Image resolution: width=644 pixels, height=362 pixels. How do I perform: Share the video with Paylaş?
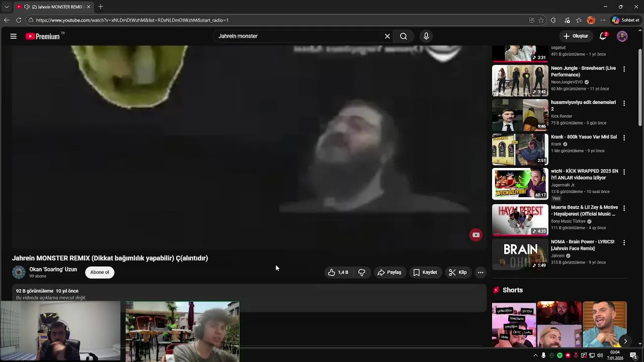pyautogui.click(x=389, y=273)
